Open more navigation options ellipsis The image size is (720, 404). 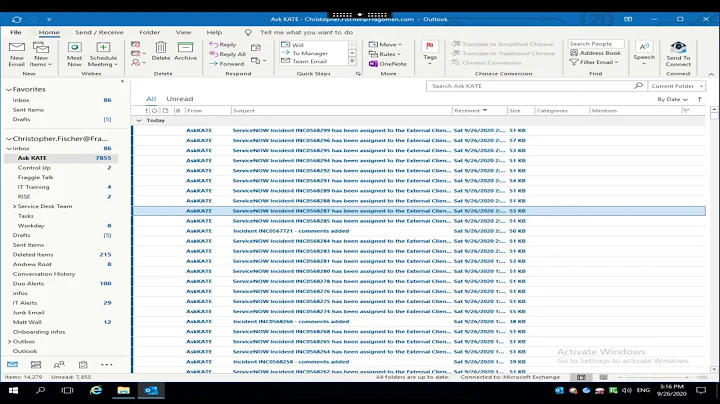pyautogui.click(x=107, y=365)
